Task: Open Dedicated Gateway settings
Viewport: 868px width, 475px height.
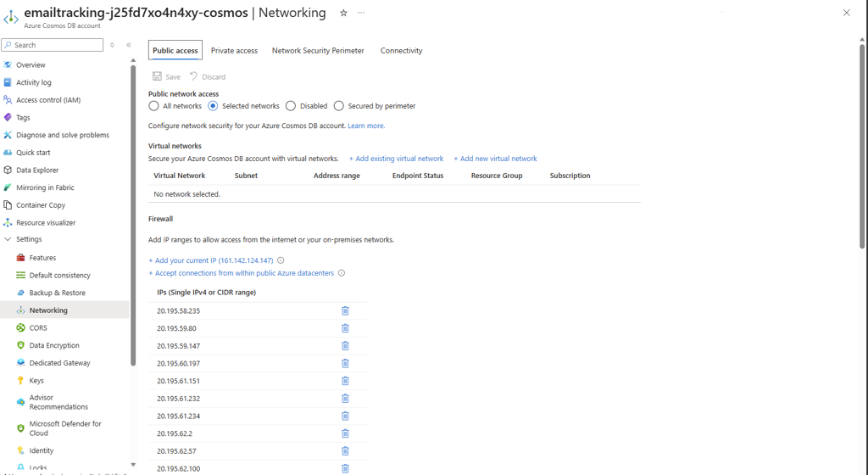Action: (x=60, y=363)
